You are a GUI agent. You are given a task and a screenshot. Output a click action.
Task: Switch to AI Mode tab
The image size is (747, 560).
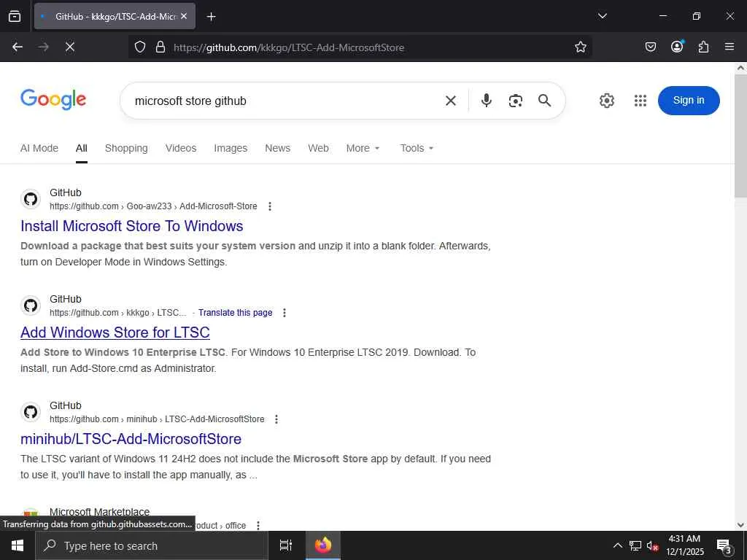pyautogui.click(x=39, y=148)
